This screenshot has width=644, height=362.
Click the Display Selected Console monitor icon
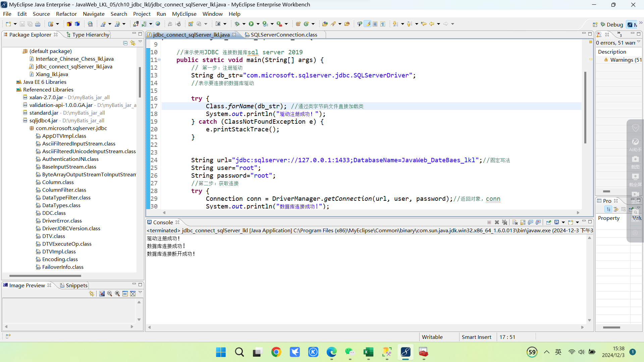click(557, 222)
